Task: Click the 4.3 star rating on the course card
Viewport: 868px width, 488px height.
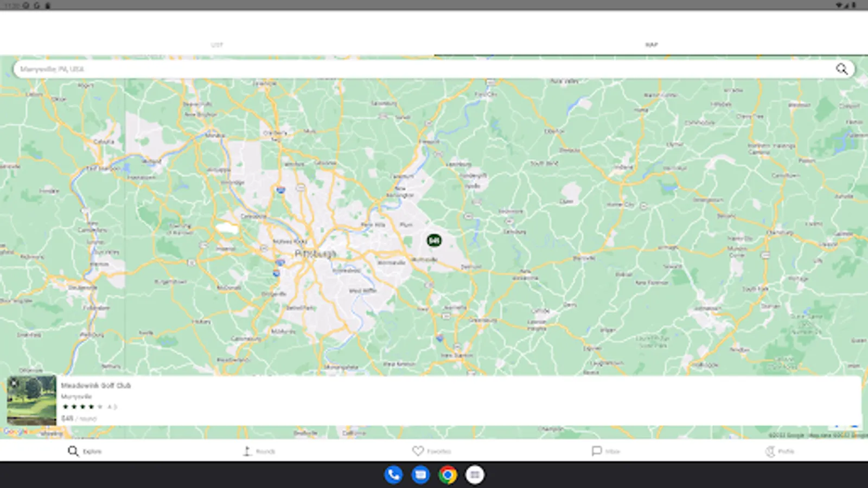Action: click(x=90, y=407)
